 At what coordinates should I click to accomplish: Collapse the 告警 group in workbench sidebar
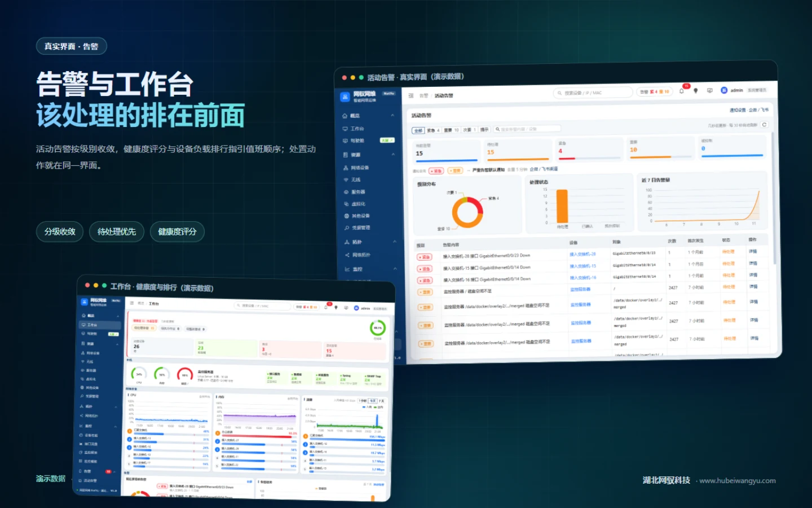click(116, 471)
